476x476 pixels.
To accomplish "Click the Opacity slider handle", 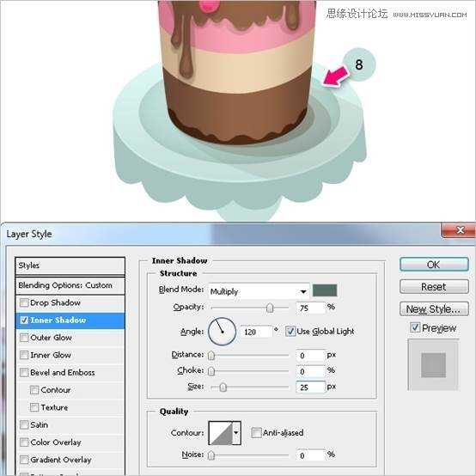I will [x=270, y=308].
